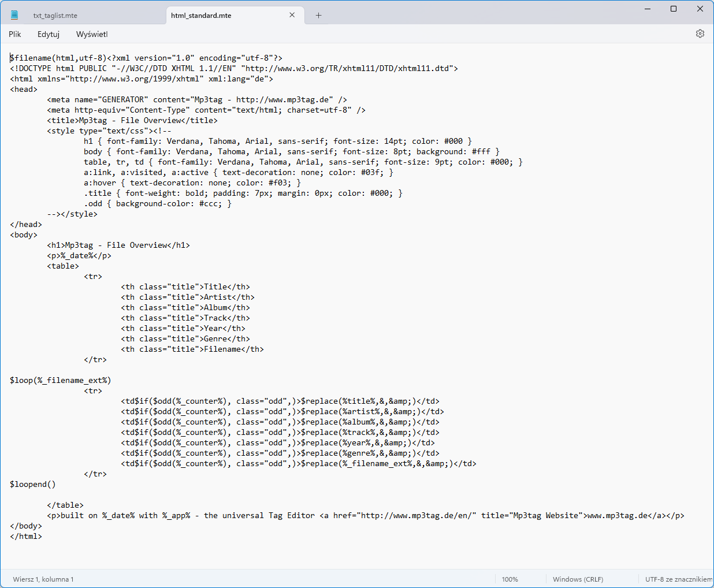Image resolution: width=714 pixels, height=588 pixels.
Task: Click the h1 font-family CSS line
Action: click(x=278, y=141)
